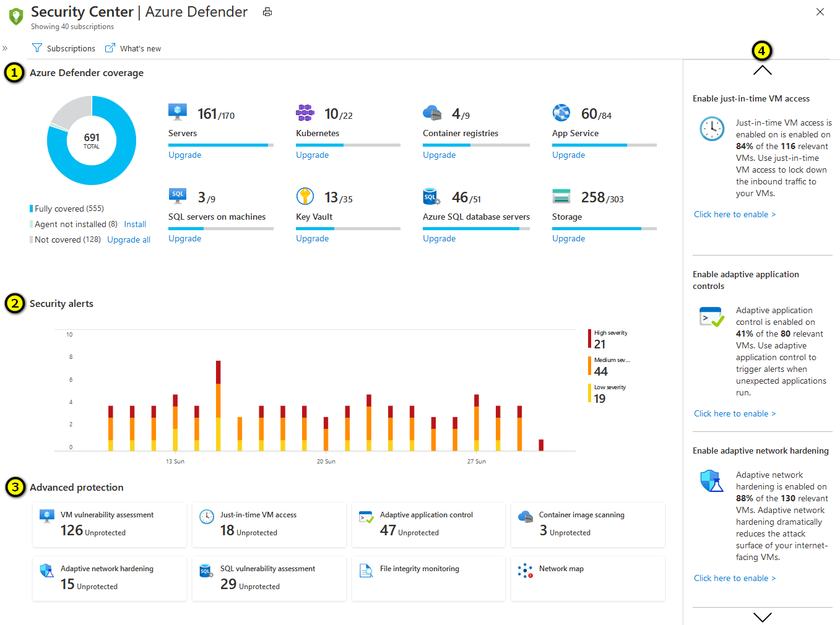Screen dimensions: 840x625
Task: Click the SQL servers on machines icon
Action: point(178,196)
